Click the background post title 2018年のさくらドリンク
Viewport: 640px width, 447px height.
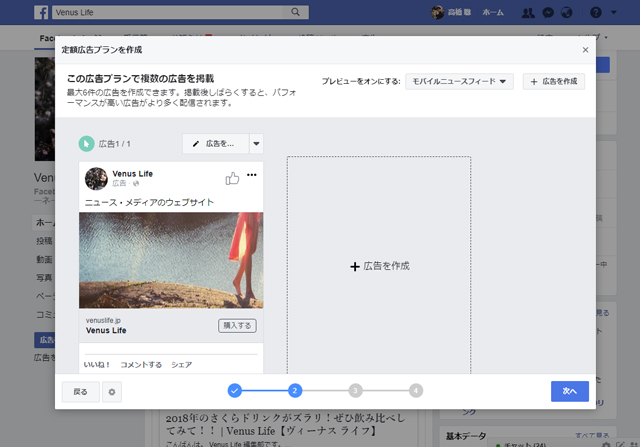coord(285,424)
